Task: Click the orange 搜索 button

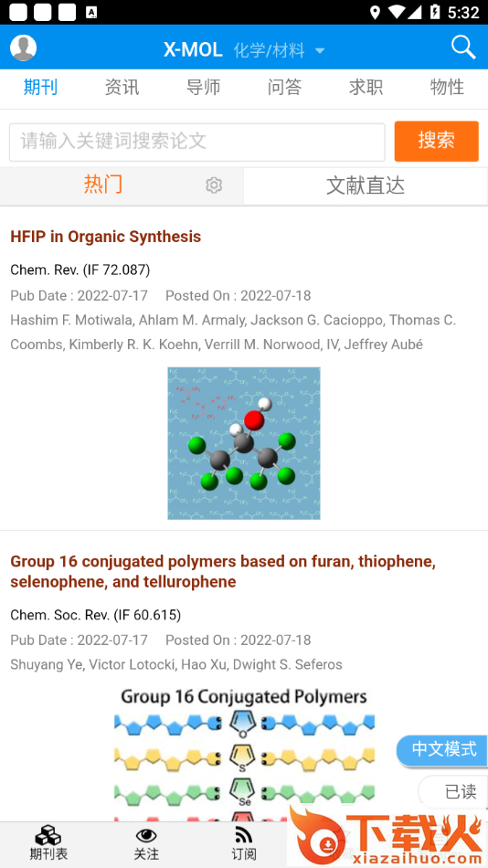Action: tap(437, 141)
